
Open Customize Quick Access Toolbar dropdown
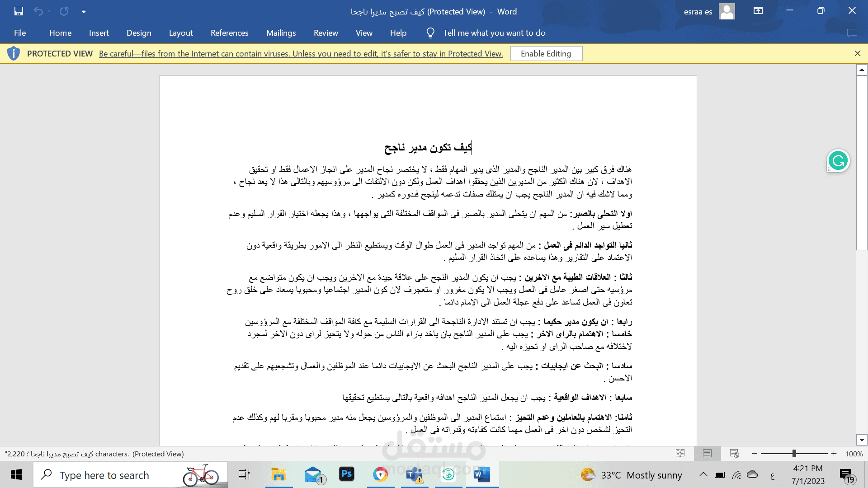[x=84, y=11]
